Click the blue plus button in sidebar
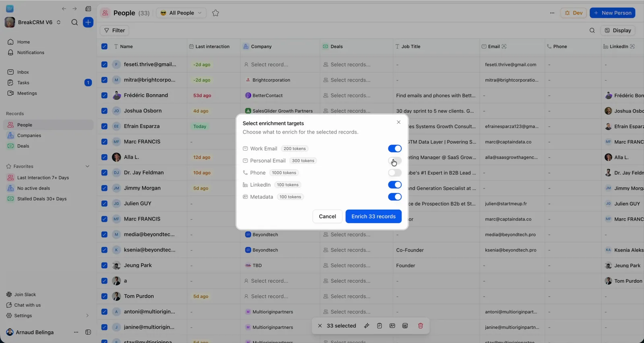Image resolution: width=644 pixels, height=343 pixels. click(88, 23)
